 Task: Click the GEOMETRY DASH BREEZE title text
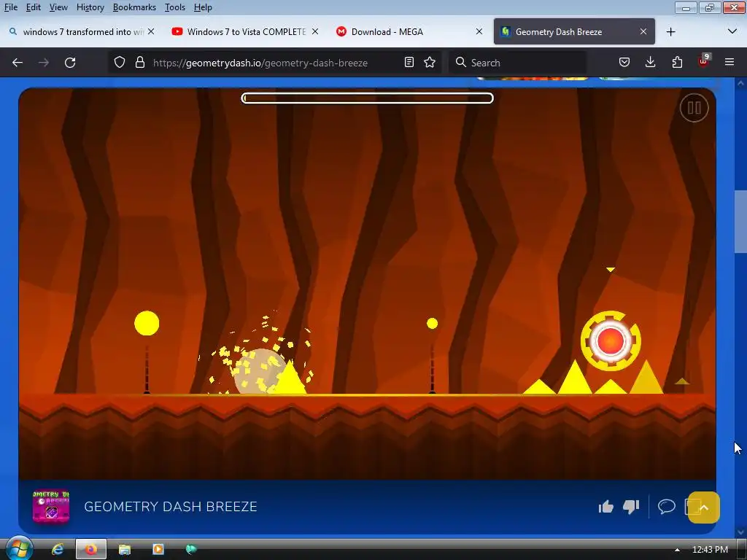(x=171, y=507)
